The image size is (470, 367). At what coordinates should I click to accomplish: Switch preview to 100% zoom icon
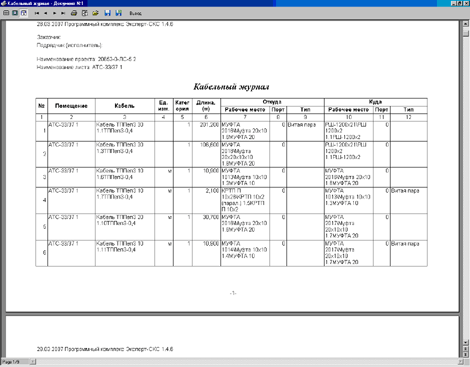[15, 13]
